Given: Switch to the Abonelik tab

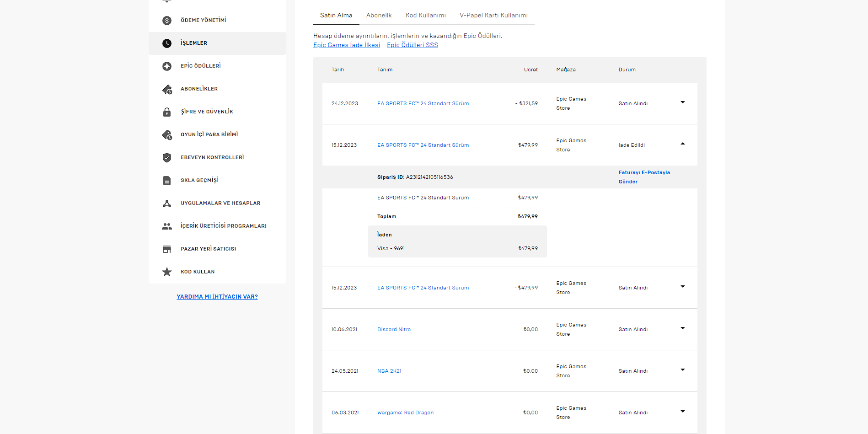Looking at the screenshot, I should [x=379, y=16].
